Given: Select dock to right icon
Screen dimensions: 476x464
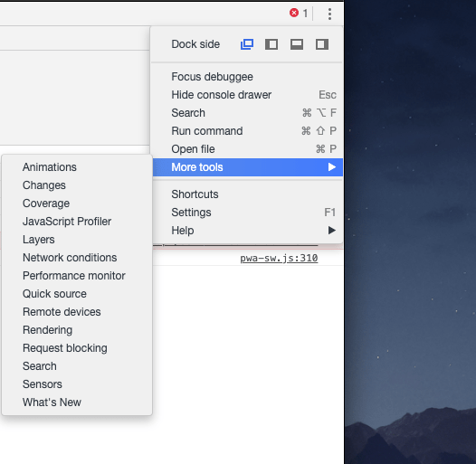Looking at the screenshot, I should [322, 44].
